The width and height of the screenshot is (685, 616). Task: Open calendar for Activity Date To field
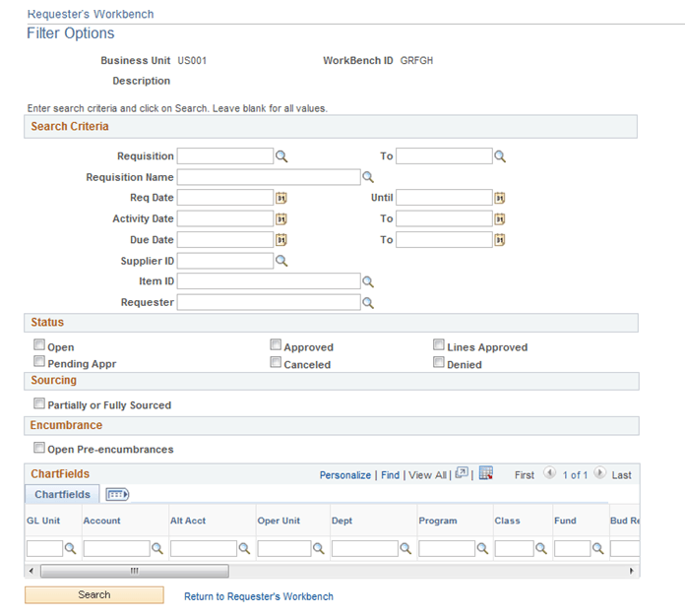click(x=500, y=218)
